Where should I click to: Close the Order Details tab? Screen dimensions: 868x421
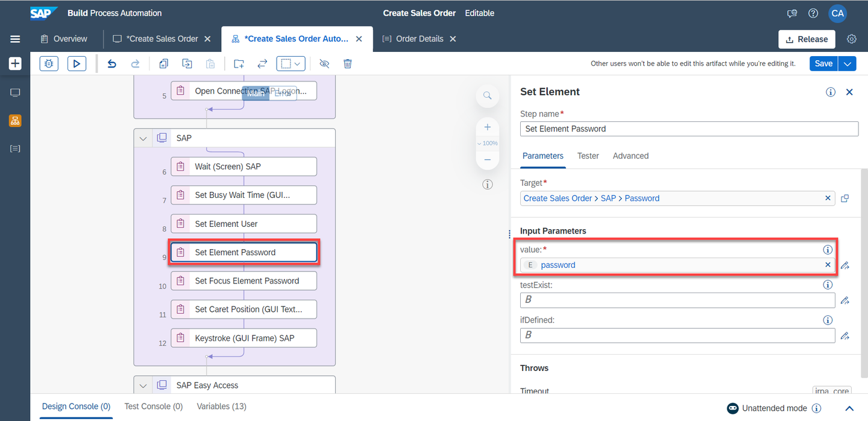pos(453,39)
